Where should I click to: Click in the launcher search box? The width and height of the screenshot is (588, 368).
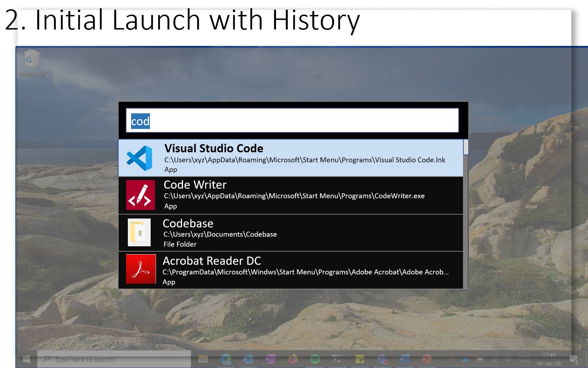coord(292,121)
